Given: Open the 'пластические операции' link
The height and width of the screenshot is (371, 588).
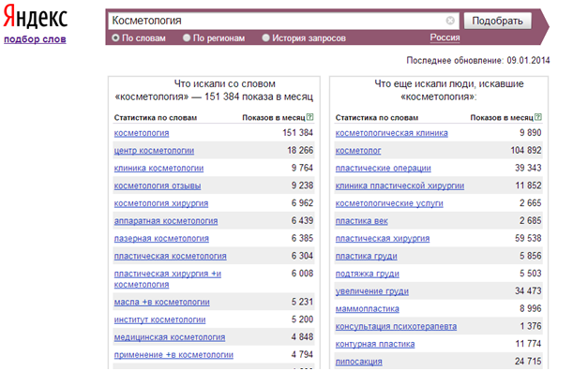Looking at the screenshot, I should (x=384, y=169).
